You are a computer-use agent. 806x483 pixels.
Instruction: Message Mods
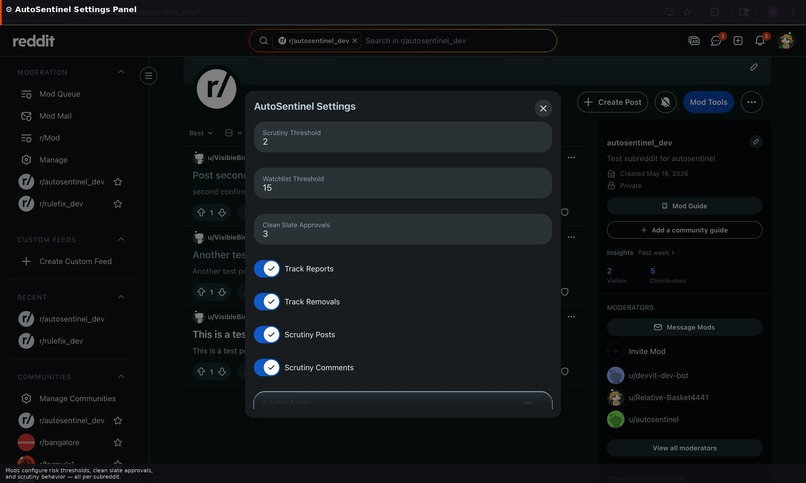(684, 327)
